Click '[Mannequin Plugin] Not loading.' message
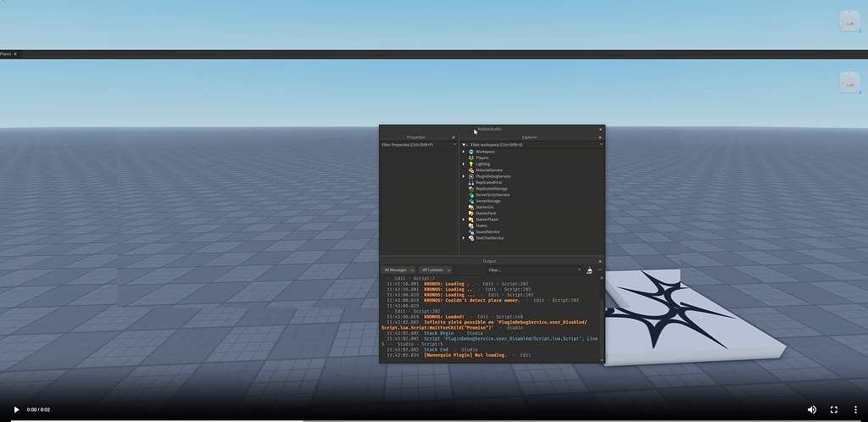This screenshot has width=868, height=422. 465,355
